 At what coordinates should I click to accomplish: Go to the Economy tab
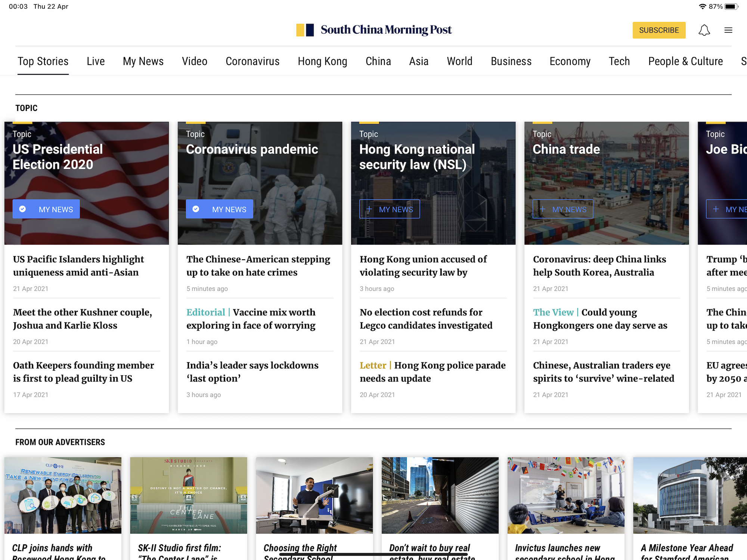tap(570, 61)
